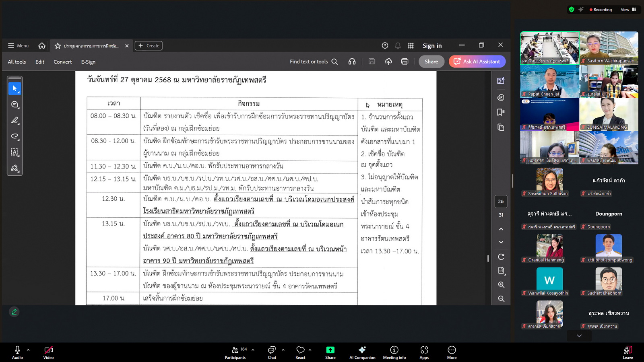Click the rotate page icon
The image size is (644, 362).
[501, 257]
